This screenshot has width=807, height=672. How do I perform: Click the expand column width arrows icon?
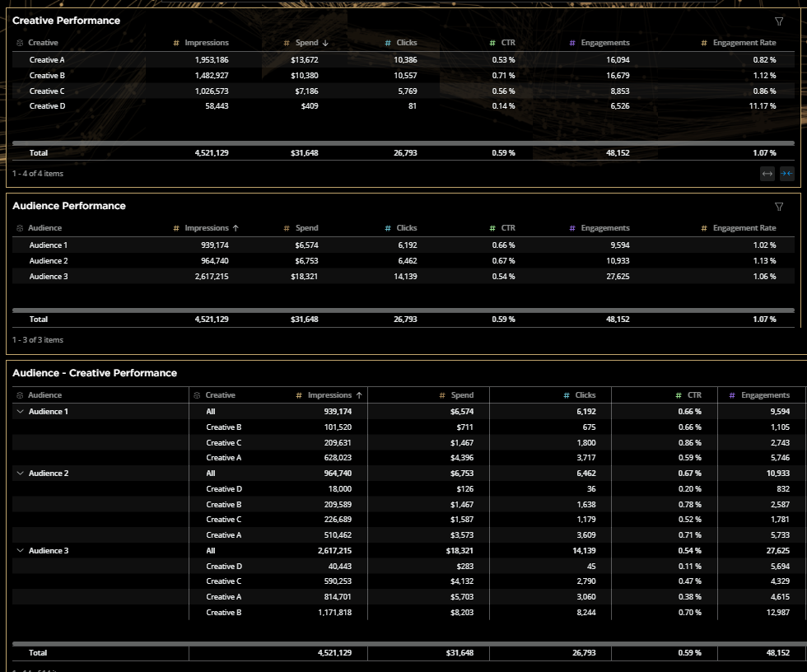pos(767,174)
